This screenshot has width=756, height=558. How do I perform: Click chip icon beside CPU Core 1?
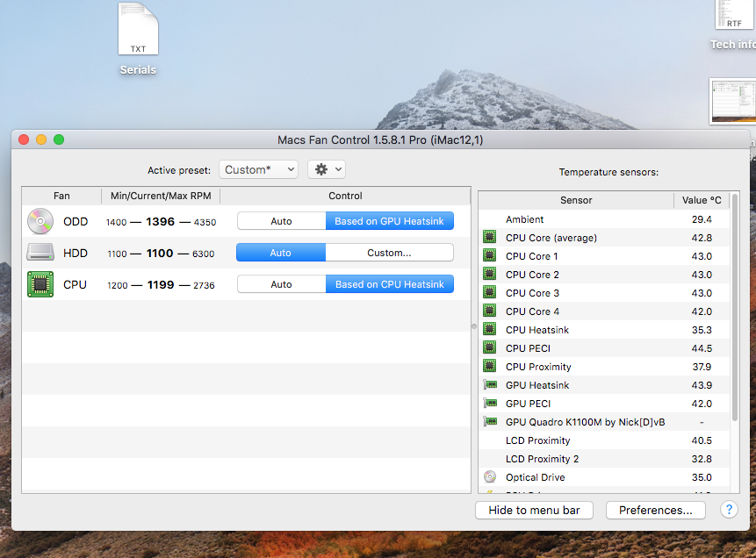pos(490,255)
